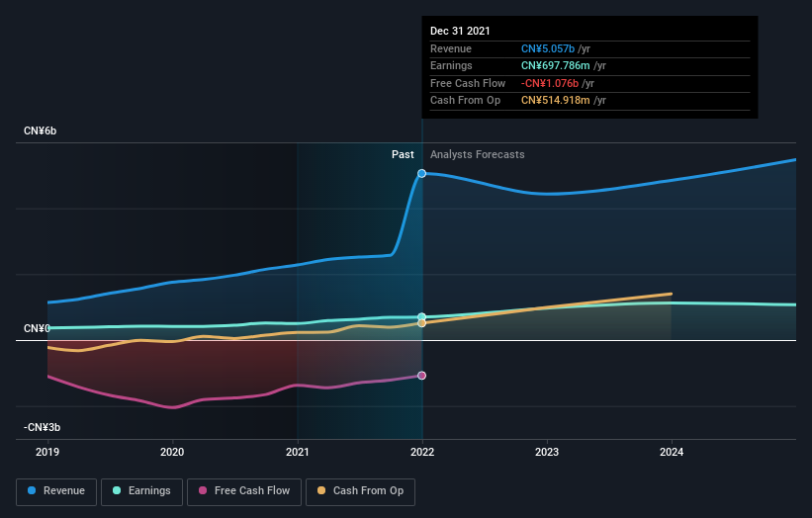
Task: Click the 2022 x-axis label
Action: pos(422,453)
